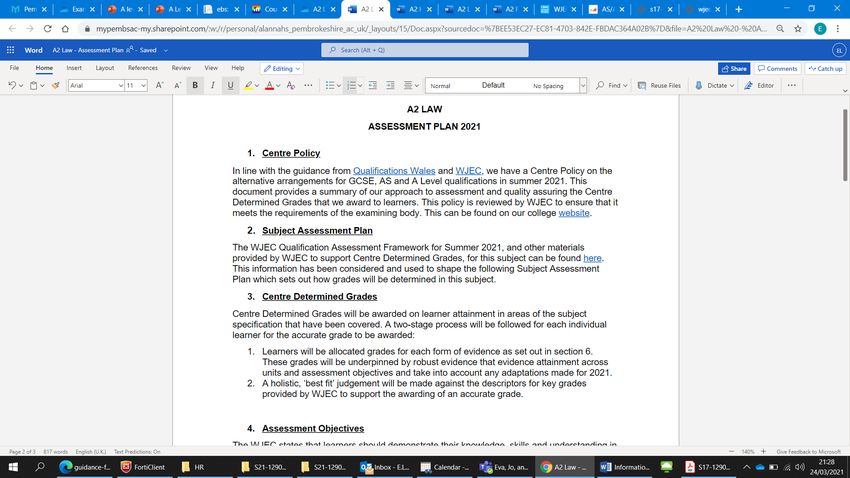Expand bullet library dropdown arrow
Image resolution: width=850 pixels, height=478 pixels.
coord(339,86)
